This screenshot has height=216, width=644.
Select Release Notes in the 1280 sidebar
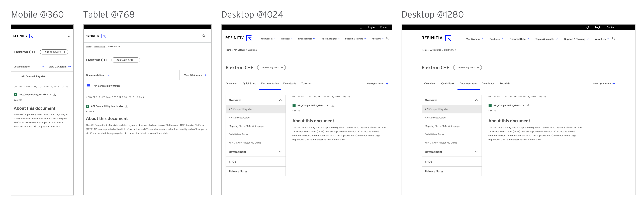coord(434,171)
